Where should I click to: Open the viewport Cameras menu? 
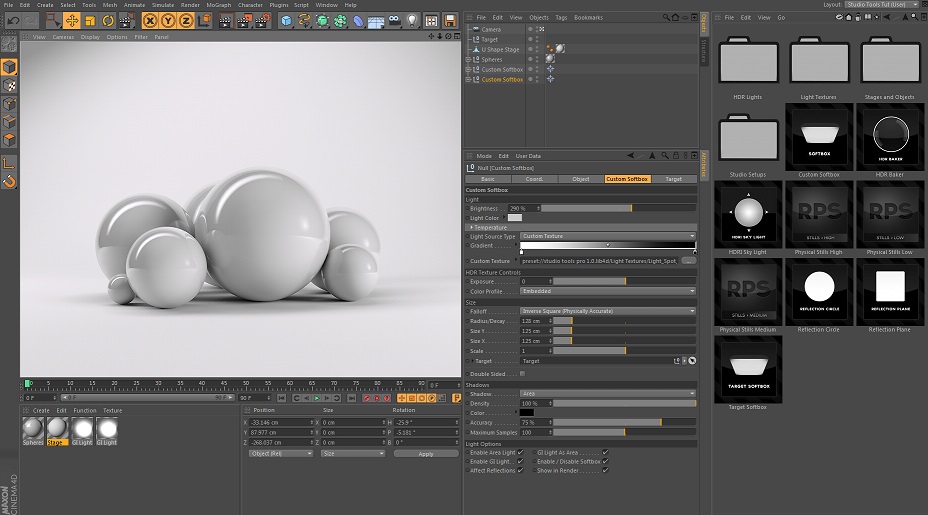(x=63, y=37)
